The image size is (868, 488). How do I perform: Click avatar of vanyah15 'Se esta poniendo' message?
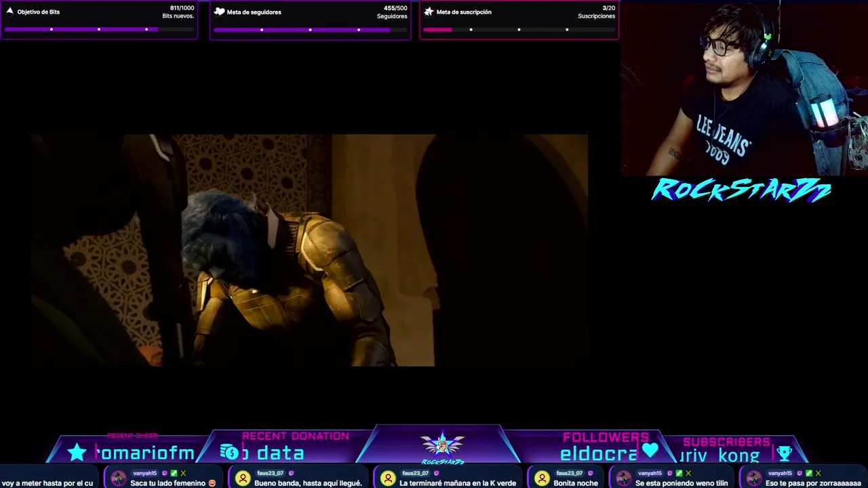coord(623,479)
